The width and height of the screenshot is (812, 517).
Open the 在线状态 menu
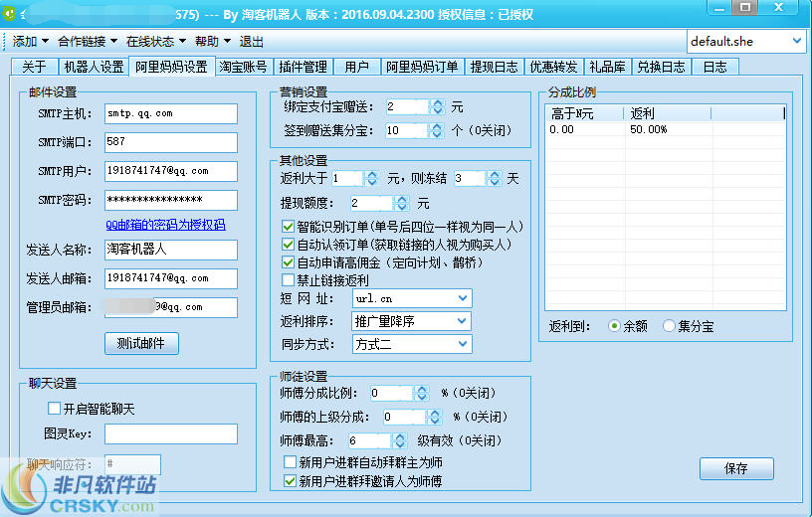pyautogui.click(x=155, y=42)
